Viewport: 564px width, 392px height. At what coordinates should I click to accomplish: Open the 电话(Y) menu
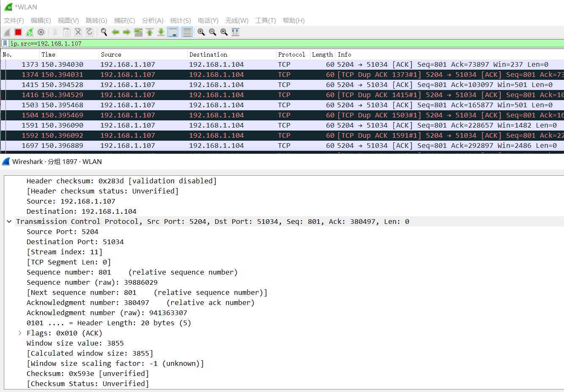tap(208, 20)
